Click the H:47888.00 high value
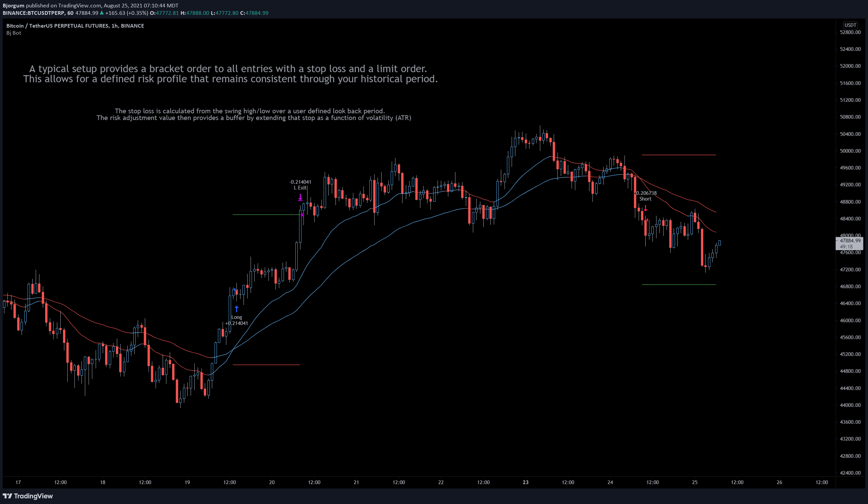 coord(195,13)
